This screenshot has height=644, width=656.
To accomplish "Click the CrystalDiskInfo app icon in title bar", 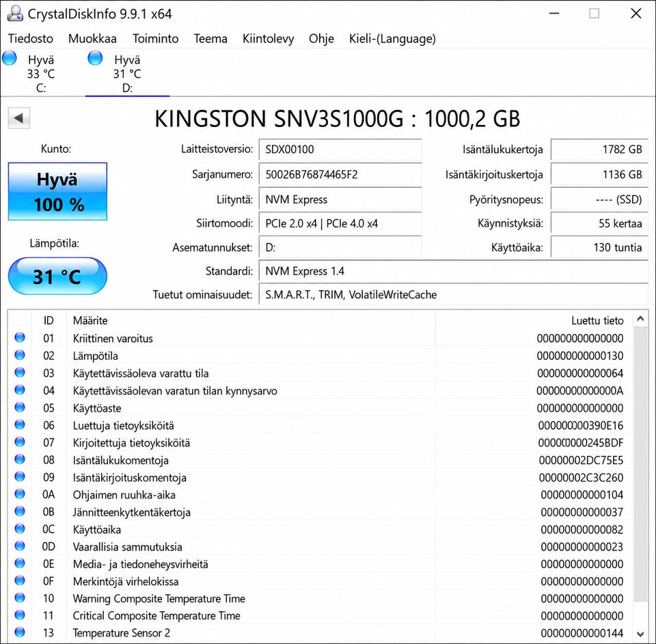I will click(x=14, y=14).
